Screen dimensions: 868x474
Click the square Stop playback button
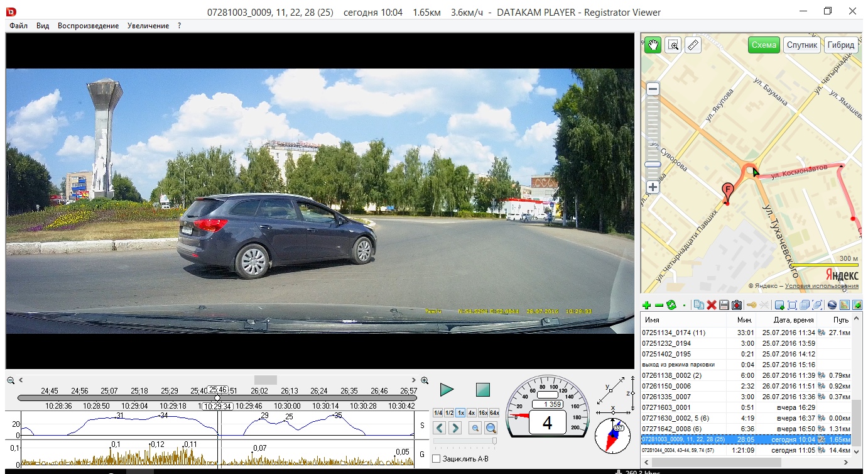click(482, 390)
